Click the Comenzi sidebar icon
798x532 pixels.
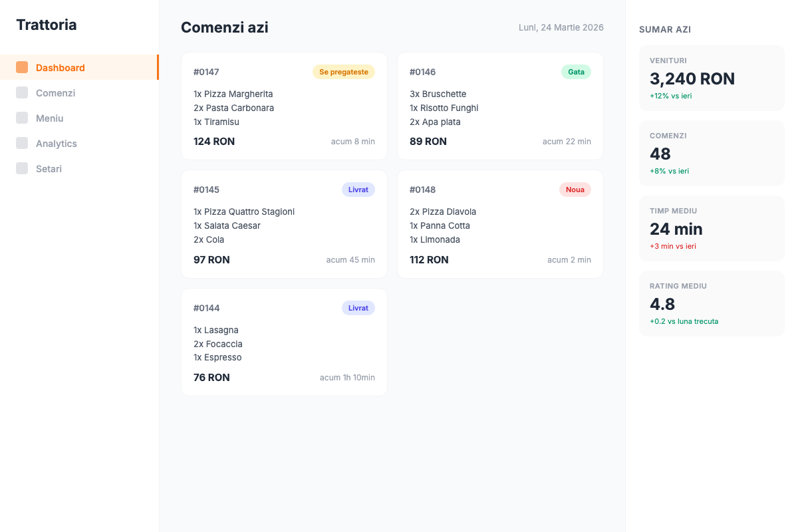pos(22,92)
